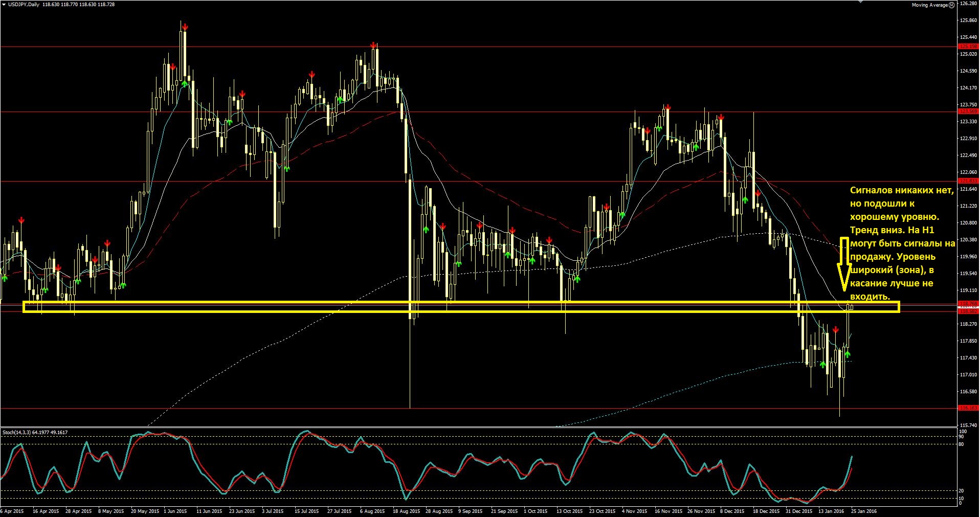
Task: Click the '31 Dec 2015' date label
Action: click(x=799, y=511)
